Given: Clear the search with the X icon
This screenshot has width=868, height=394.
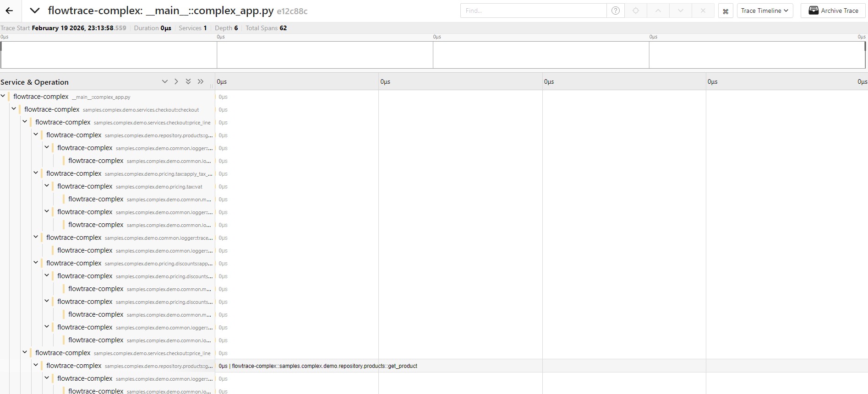Looking at the screenshot, I should tap(703, 11).
